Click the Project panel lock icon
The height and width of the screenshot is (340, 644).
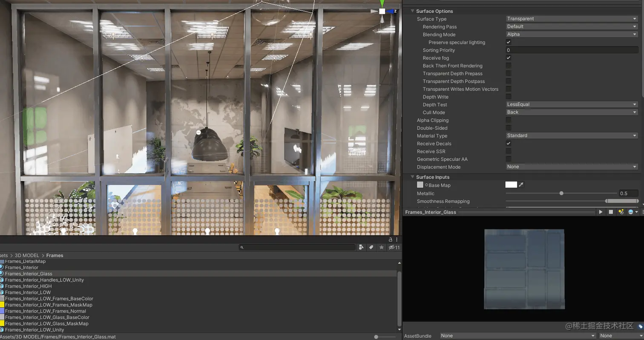tap(391, 239)
